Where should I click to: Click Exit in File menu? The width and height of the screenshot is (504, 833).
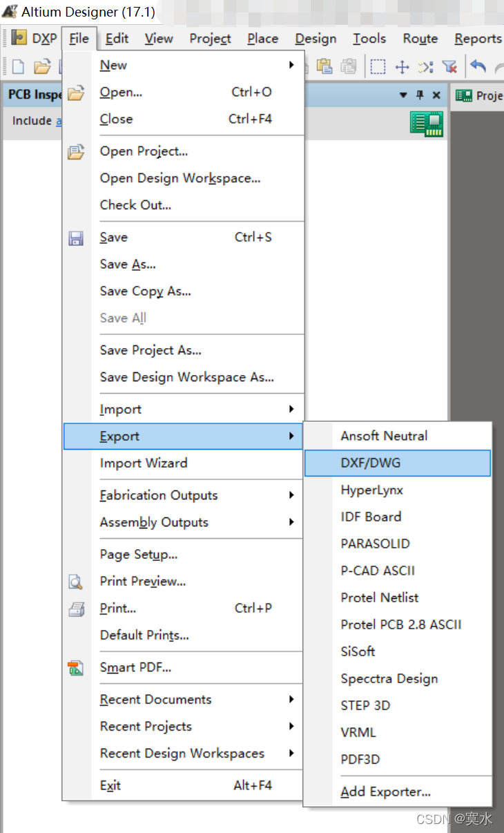184,786
